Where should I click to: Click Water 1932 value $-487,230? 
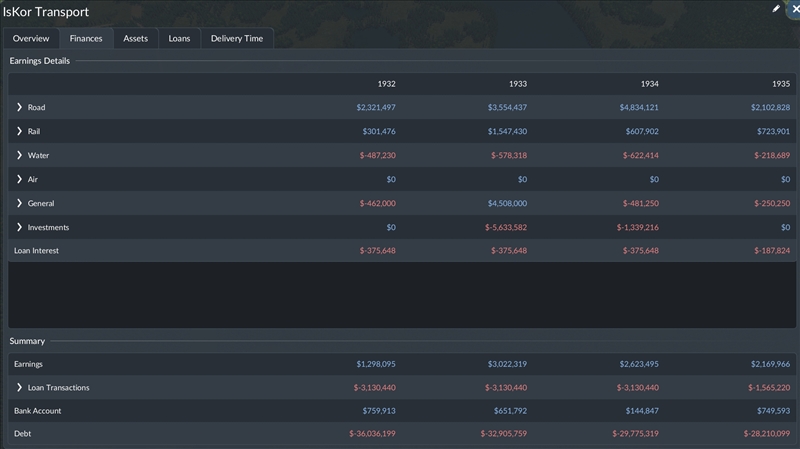(x=378, y=155)
